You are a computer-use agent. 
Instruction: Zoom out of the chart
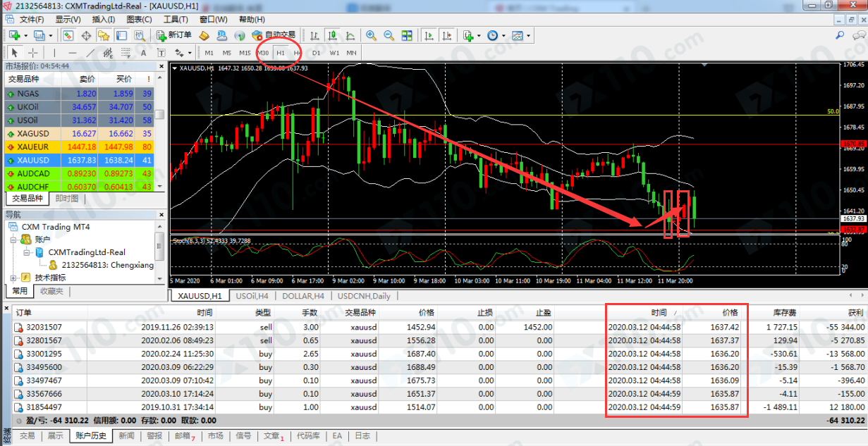[x=389, y=35]
